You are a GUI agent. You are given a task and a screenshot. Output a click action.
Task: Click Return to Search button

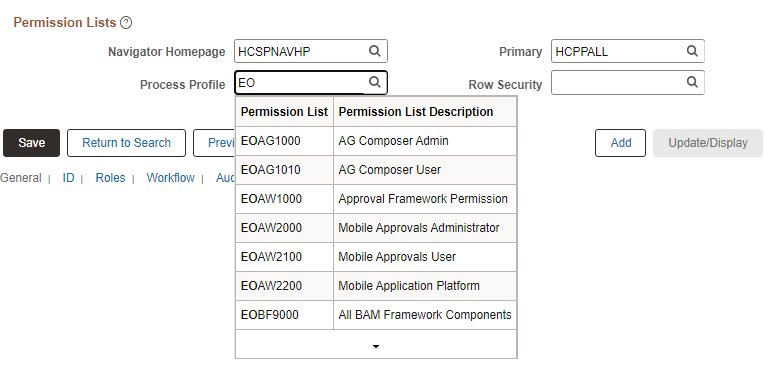(127, 143)
